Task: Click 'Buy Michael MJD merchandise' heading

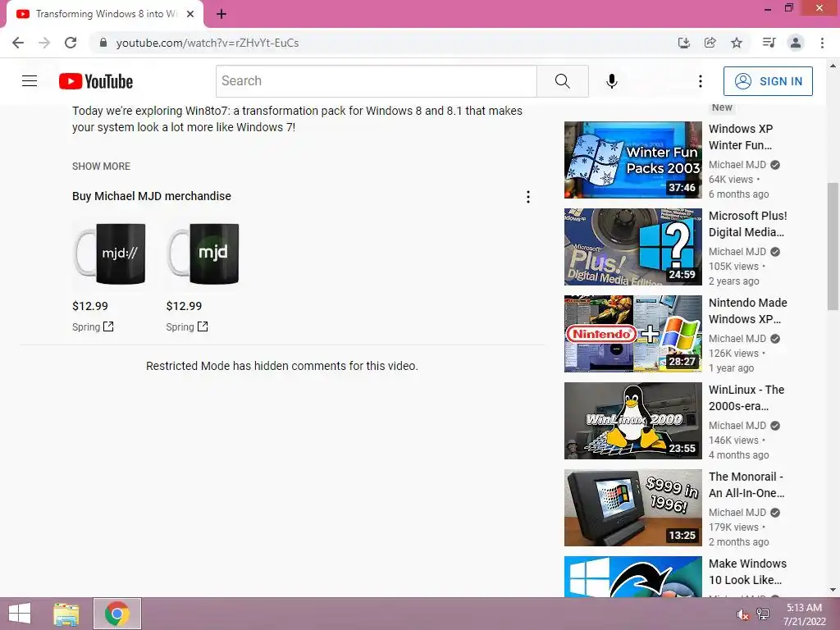Action: [152, 196]
